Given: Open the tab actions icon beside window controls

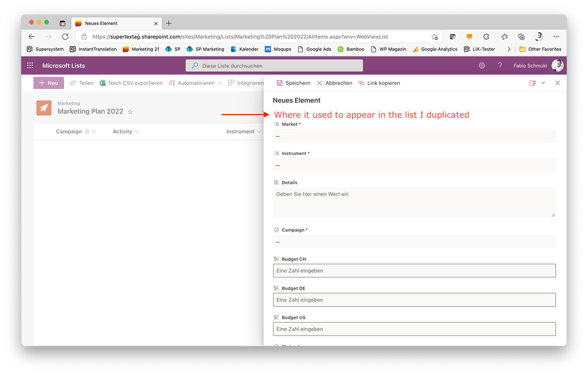Looking at the screenshot, I should 62,23.
